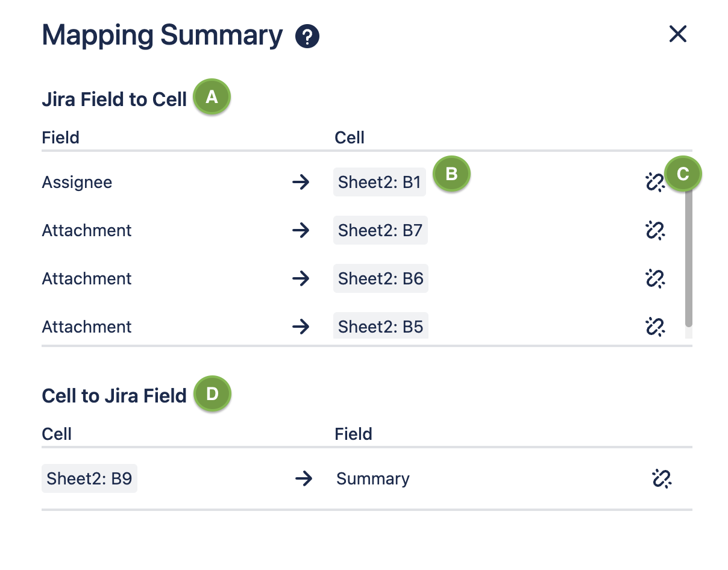
Task: Select the Assignee field row label
Action: point(77,182)
